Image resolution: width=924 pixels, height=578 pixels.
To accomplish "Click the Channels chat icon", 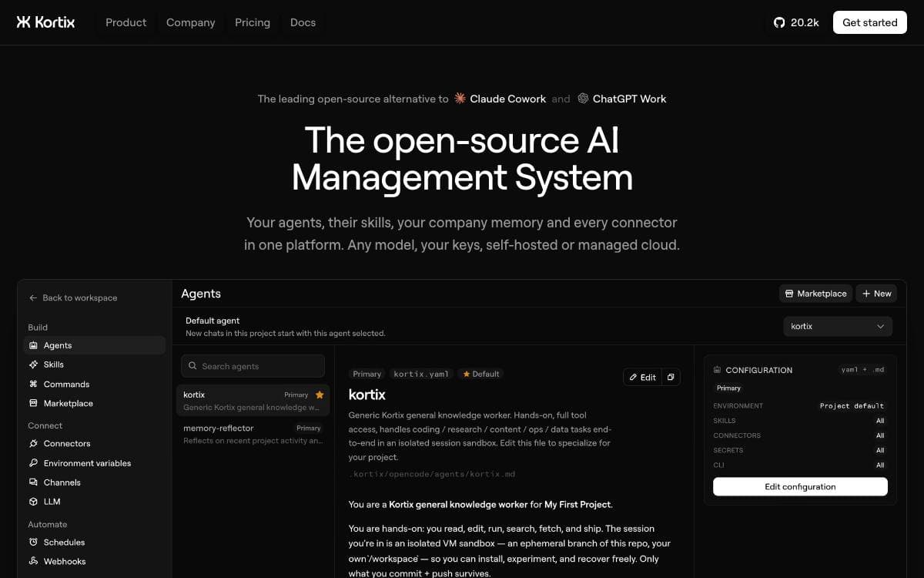I will pyautogui.click(x=33, y=482).
